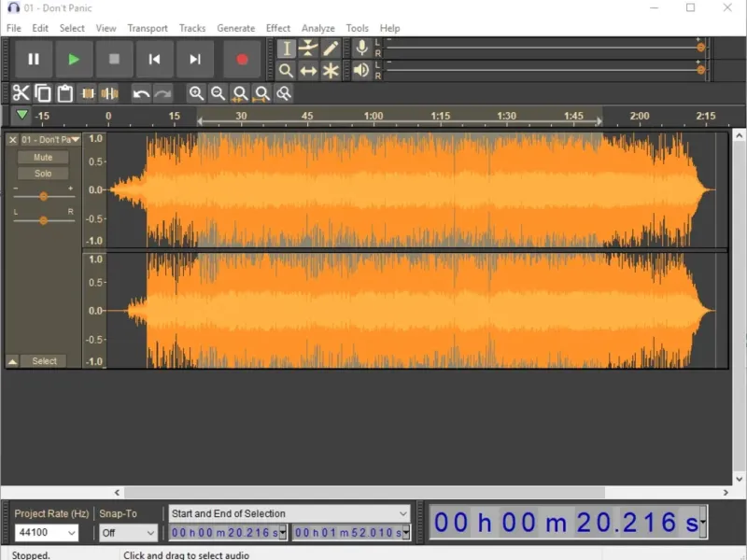
Task: Open the Project Rate dropdown
Action: click(x=47, y=533)
